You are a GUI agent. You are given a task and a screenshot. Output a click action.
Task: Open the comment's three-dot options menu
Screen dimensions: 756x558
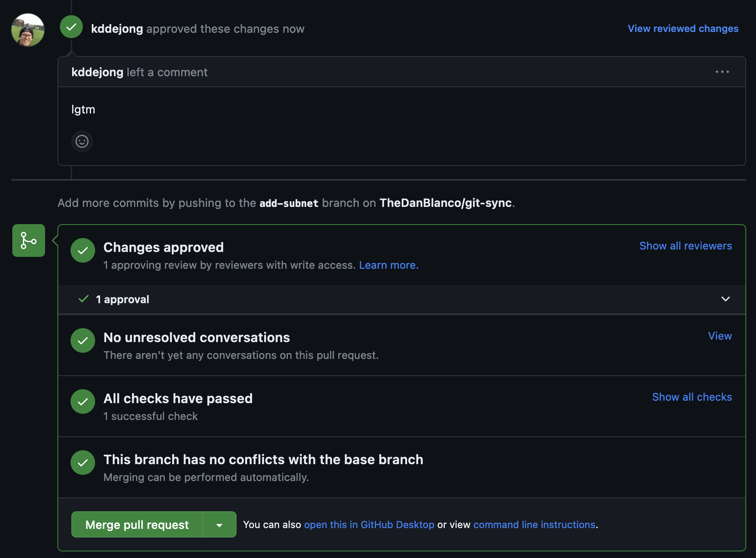(722, 72)
